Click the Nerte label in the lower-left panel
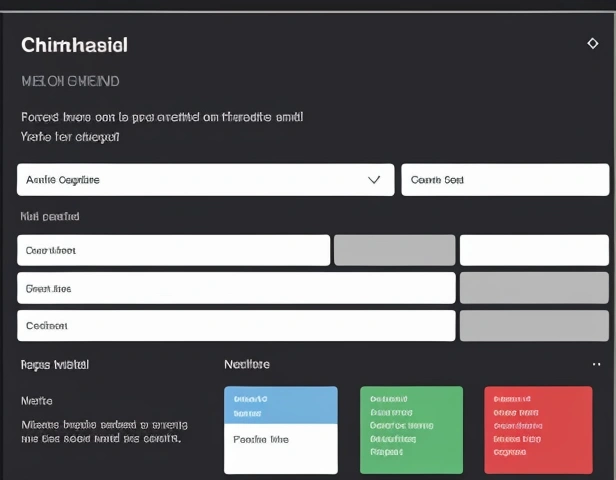 [37, 400]
